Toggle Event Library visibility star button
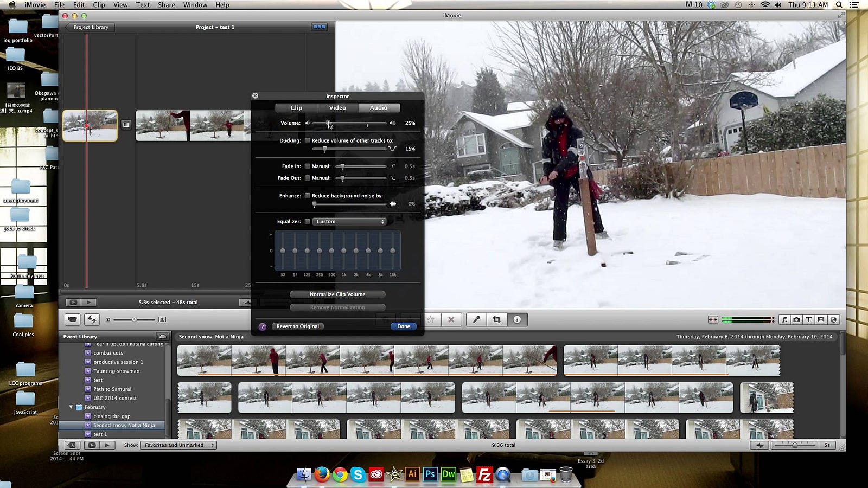This screenshot has width=868, height=488. click(72, 445)
